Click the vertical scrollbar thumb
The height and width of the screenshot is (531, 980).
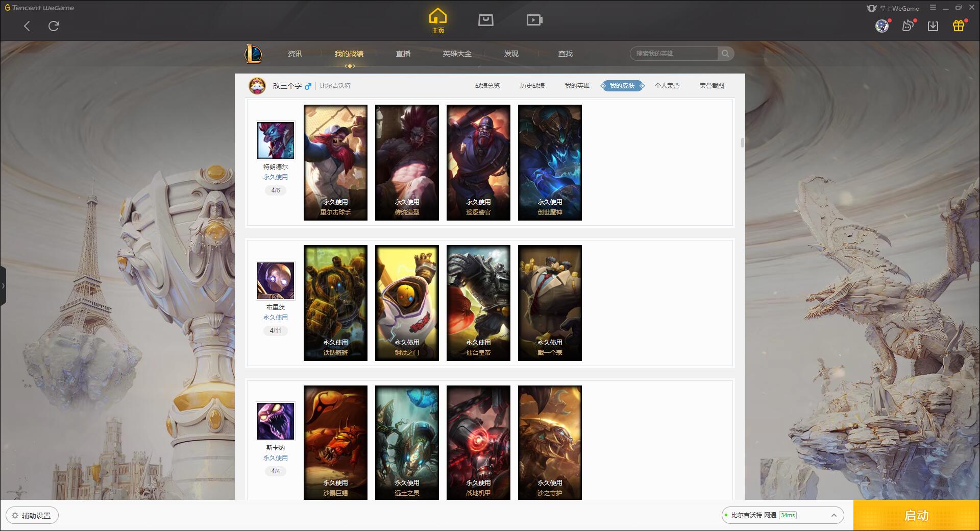coord(742,142)
